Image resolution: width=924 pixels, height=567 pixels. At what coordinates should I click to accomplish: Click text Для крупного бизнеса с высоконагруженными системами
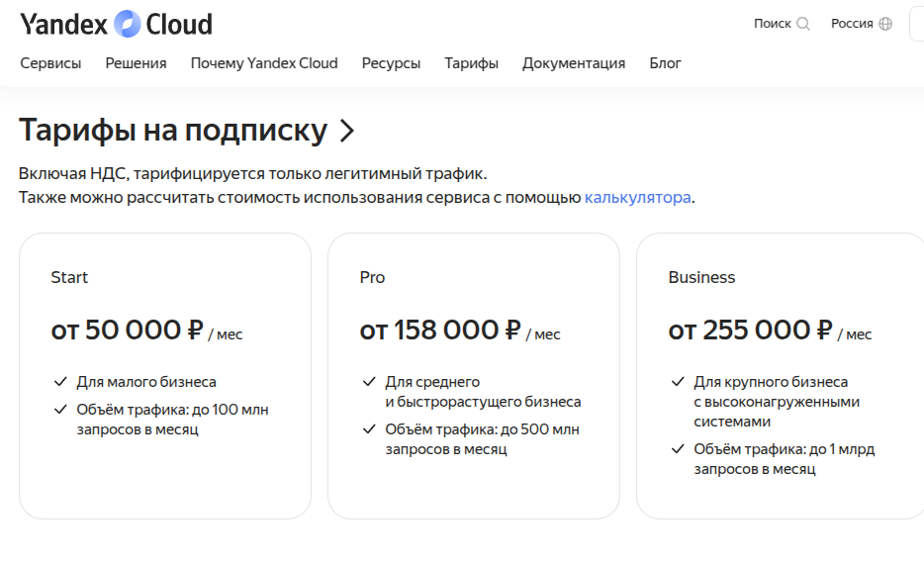point(777,402)
